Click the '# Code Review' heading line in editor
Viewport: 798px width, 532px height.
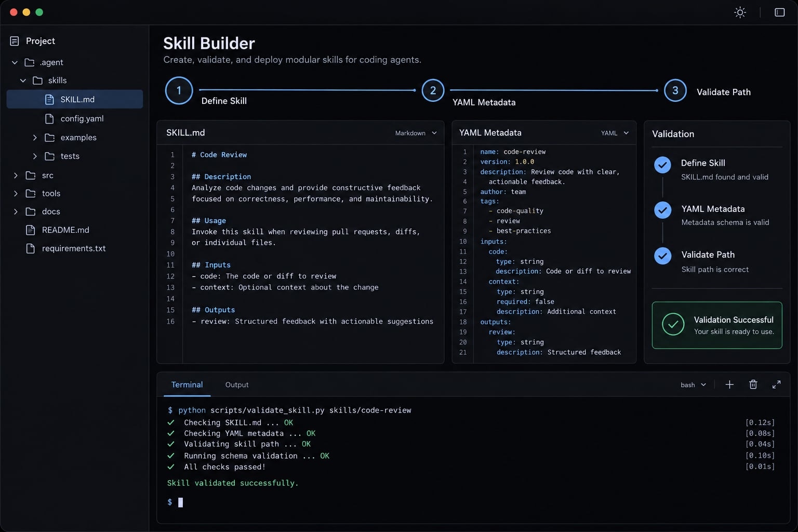point(219,155)
